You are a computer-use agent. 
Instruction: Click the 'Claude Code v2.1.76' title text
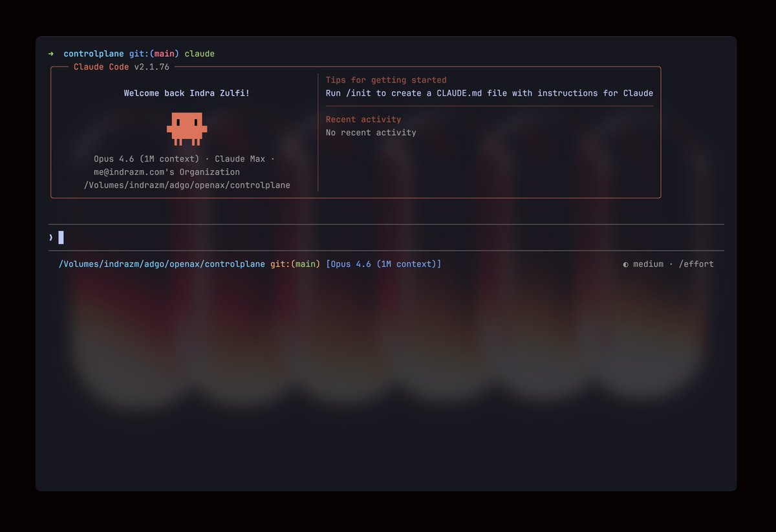[x=122, y=67]
